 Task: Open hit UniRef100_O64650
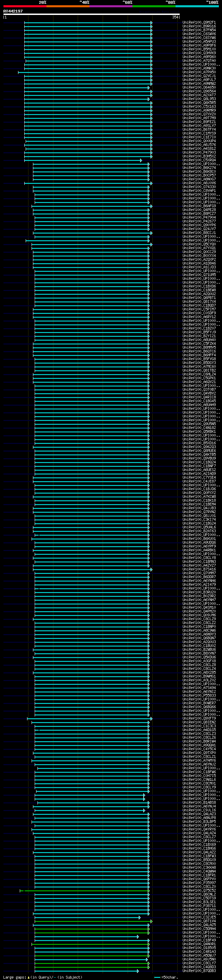point(199,88)
